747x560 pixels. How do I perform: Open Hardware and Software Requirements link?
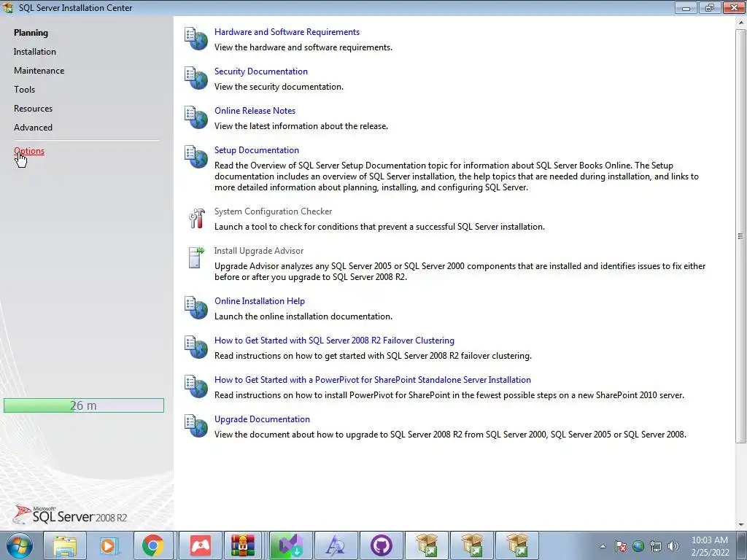(287, 32)
